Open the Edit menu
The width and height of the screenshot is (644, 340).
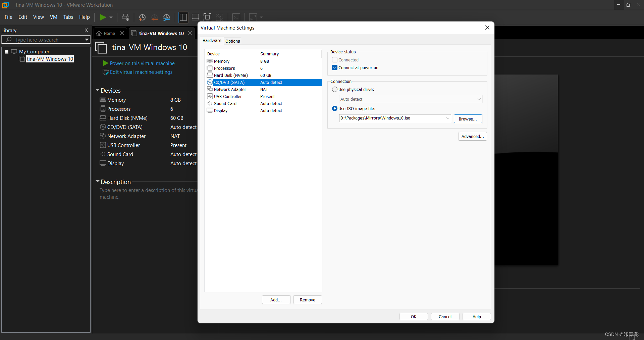(x=23, y=17)
